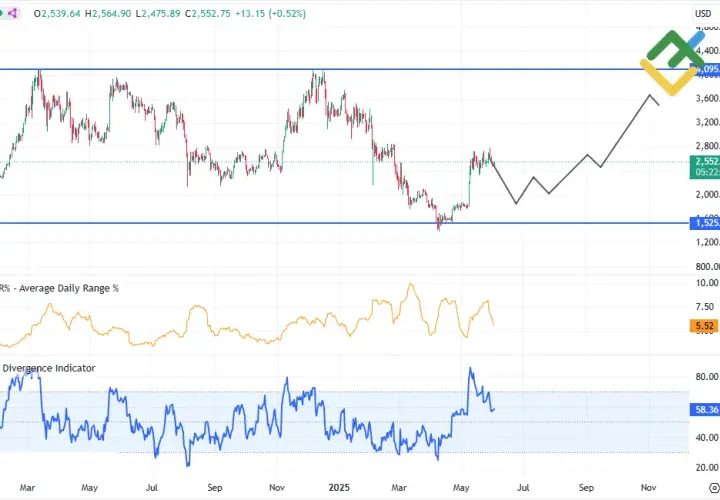Click the 2,000 price axis label
This screenshot has height=500, width=720.
coord(708,195)
